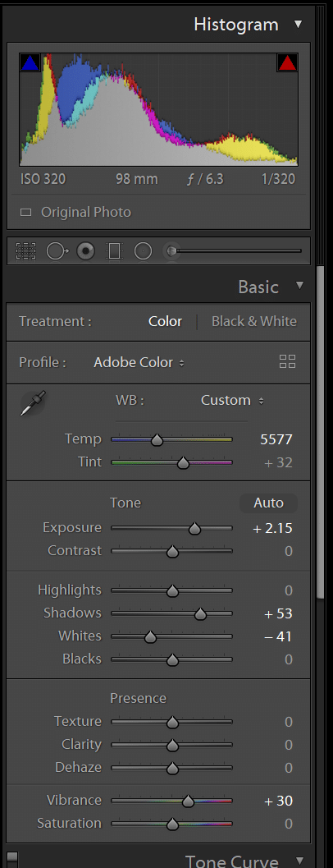Open the Adobe Color profile dropdown
This screenshot has height=868, width=333.
click(139, 363)
